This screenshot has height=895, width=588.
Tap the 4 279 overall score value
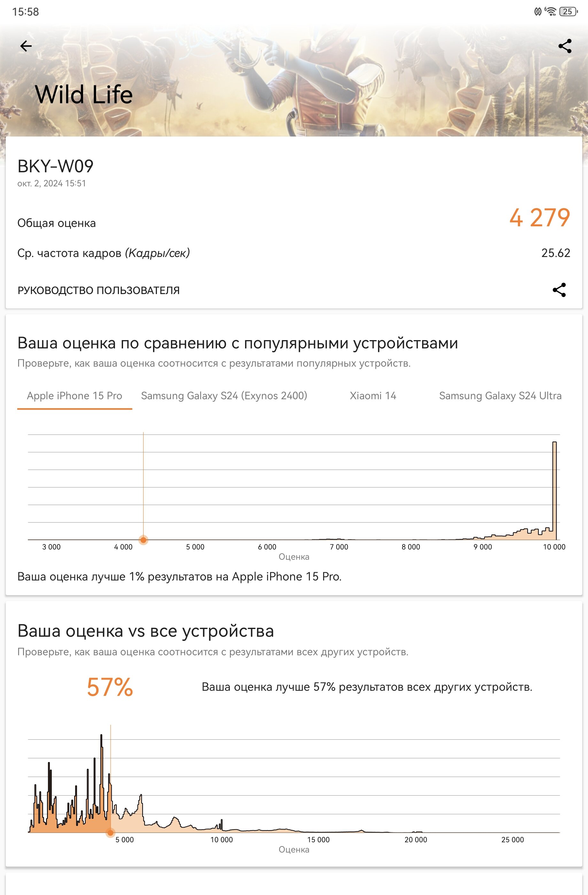tap(539, 218)
